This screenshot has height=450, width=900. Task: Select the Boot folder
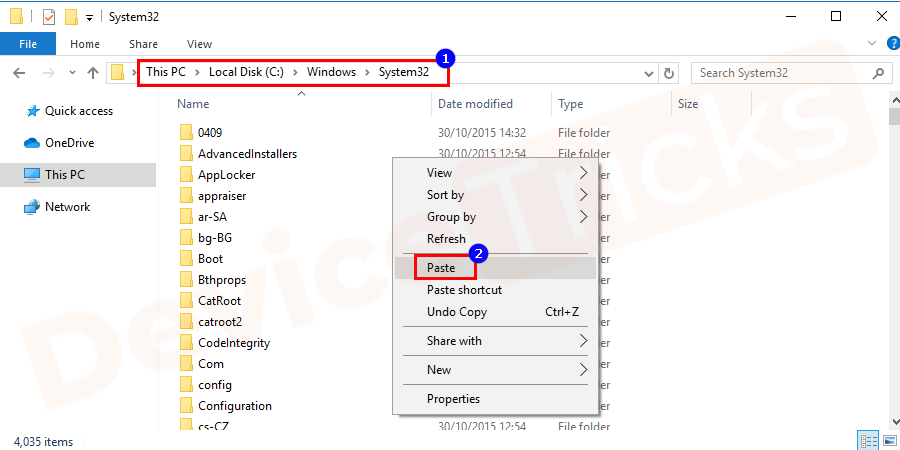pos(201,259)
